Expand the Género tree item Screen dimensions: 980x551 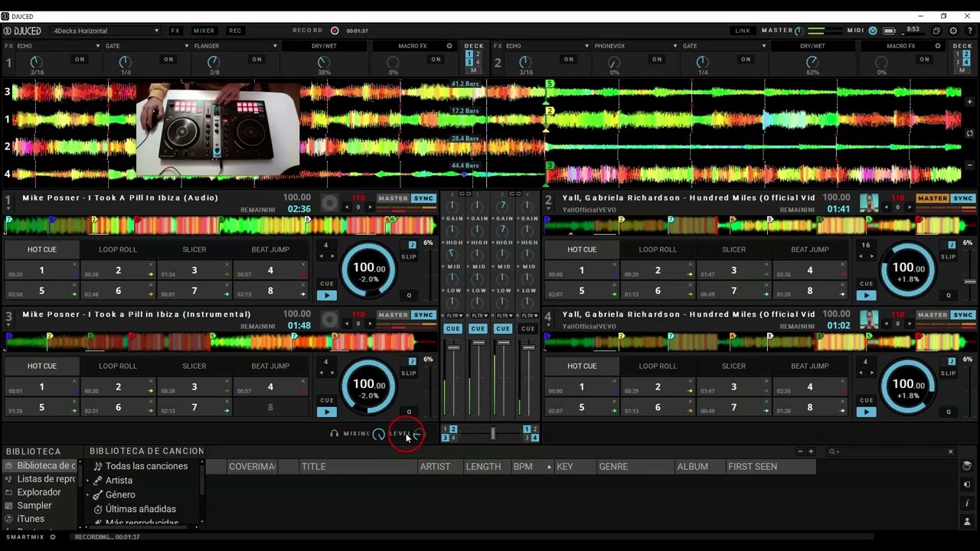(88, 495)
